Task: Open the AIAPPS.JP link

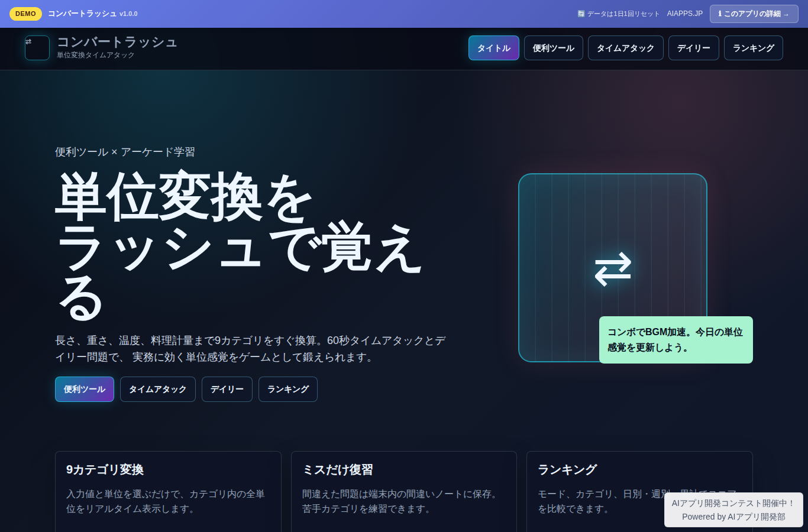Action: pos(684,14)
